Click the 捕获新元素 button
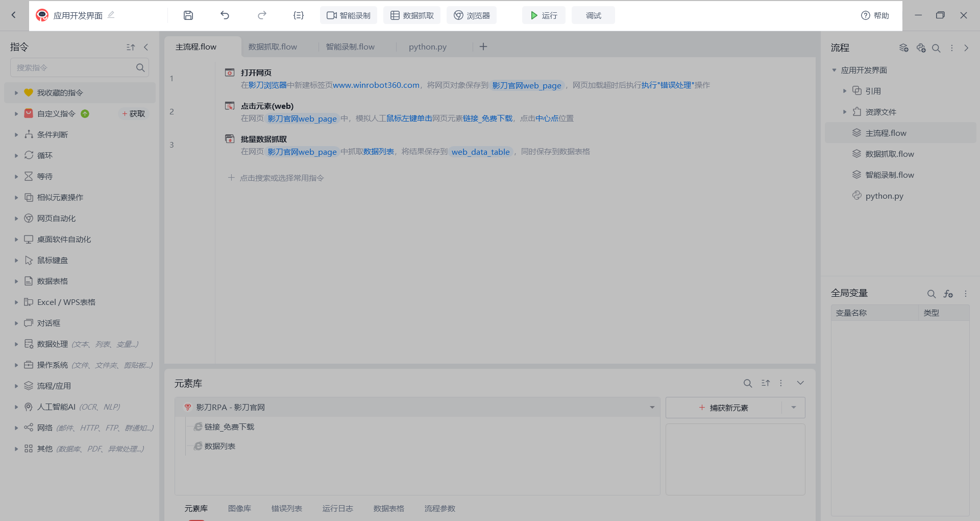This screenshot has width=980, height=521. pyautogui.click(x=724, y=408)
